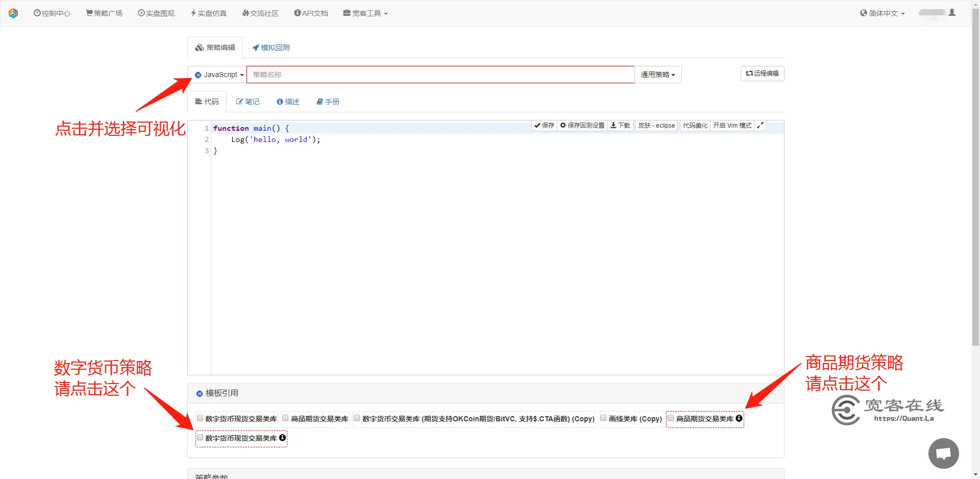
Task: Change the editor skin via 皮肤 - eclipse
Action: [x=656, y=126]
